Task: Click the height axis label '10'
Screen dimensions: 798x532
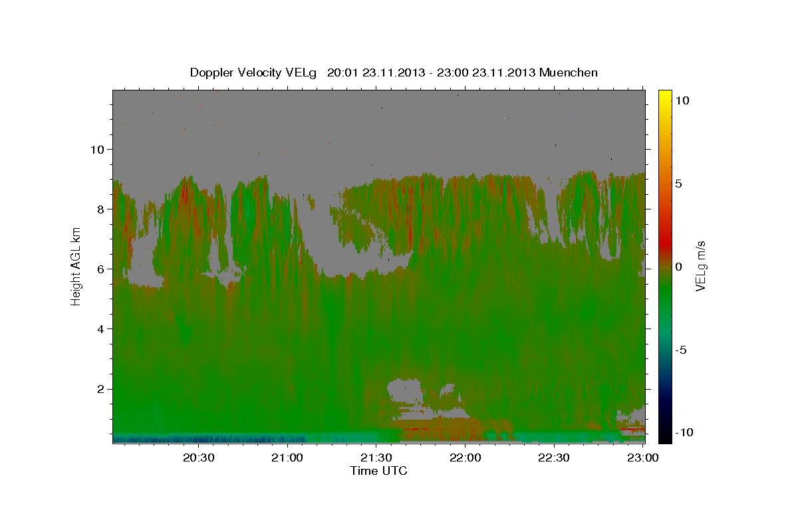Action: [x=96, y=149]
